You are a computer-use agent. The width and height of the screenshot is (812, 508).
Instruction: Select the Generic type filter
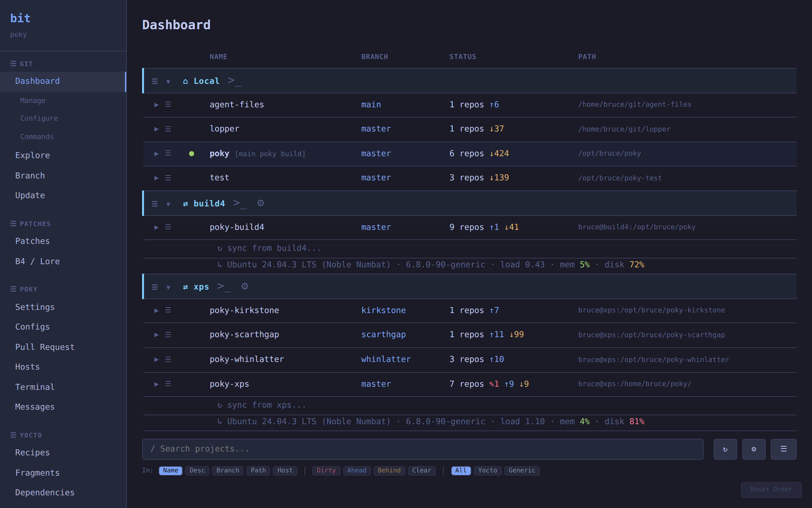[522, 470]
